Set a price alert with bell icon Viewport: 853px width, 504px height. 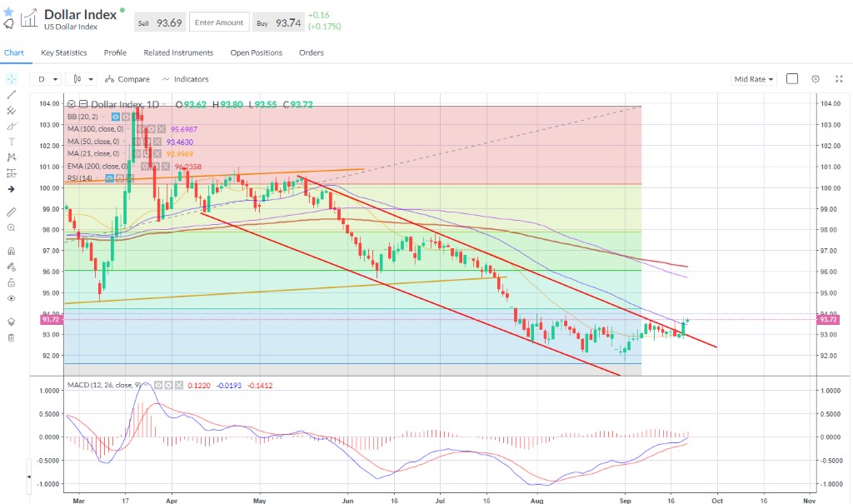(x=8, y=24)
